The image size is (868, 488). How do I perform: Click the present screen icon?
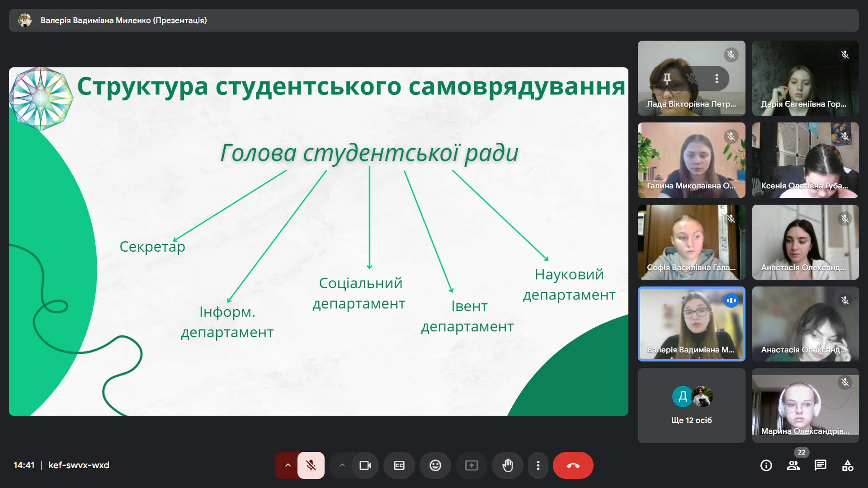pyautogui.click(x=471, y=465)
